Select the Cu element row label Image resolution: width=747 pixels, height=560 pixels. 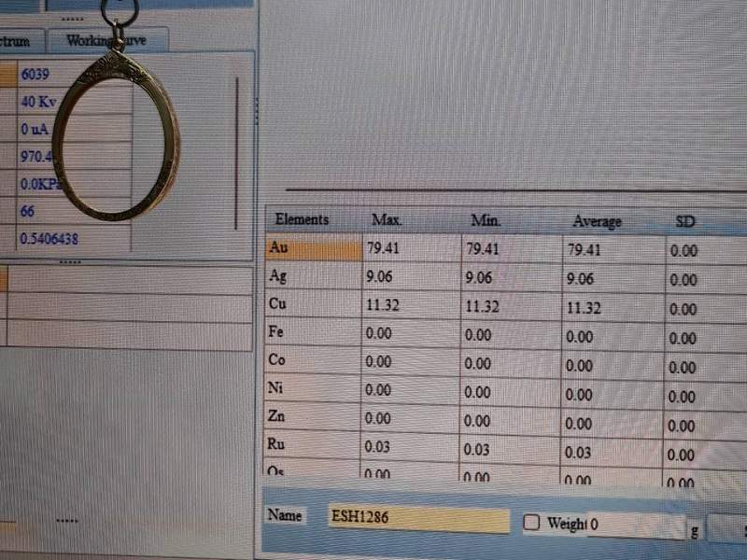(x=313, y=305)
